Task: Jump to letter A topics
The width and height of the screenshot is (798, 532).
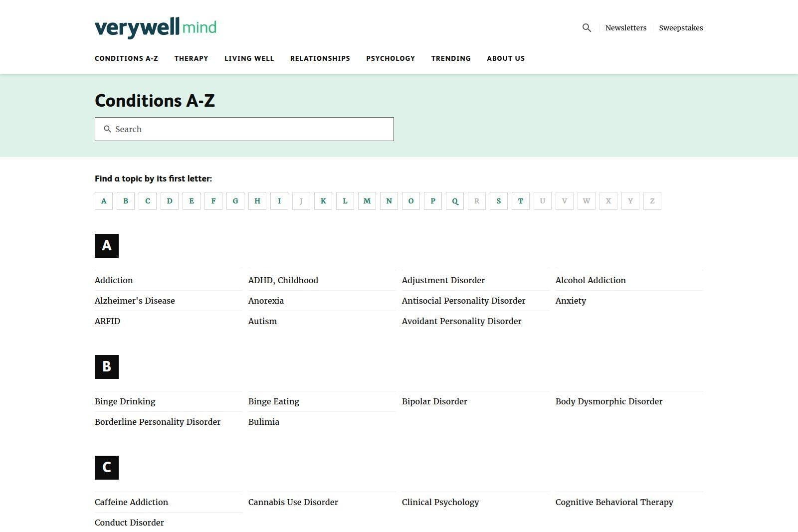Action: tap(104, 201)
